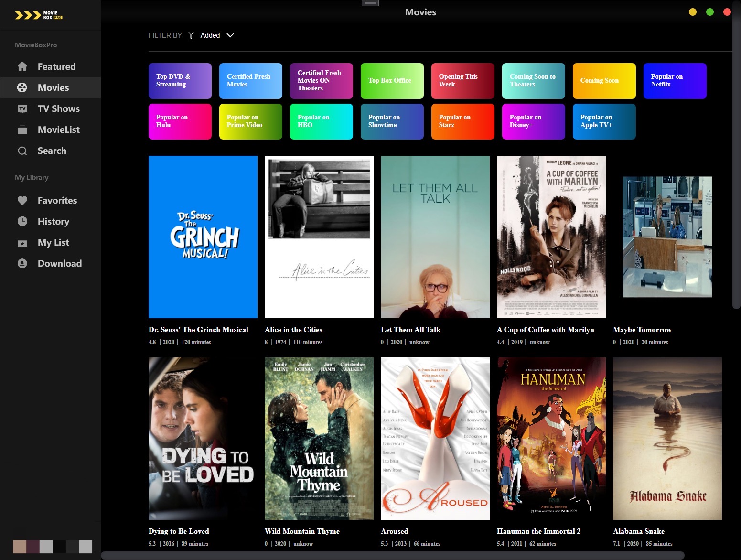741x560 pixels.
Task: Click 'A Cup of Coffee with Marilyn' title link
Action: (x=546, y=330)
